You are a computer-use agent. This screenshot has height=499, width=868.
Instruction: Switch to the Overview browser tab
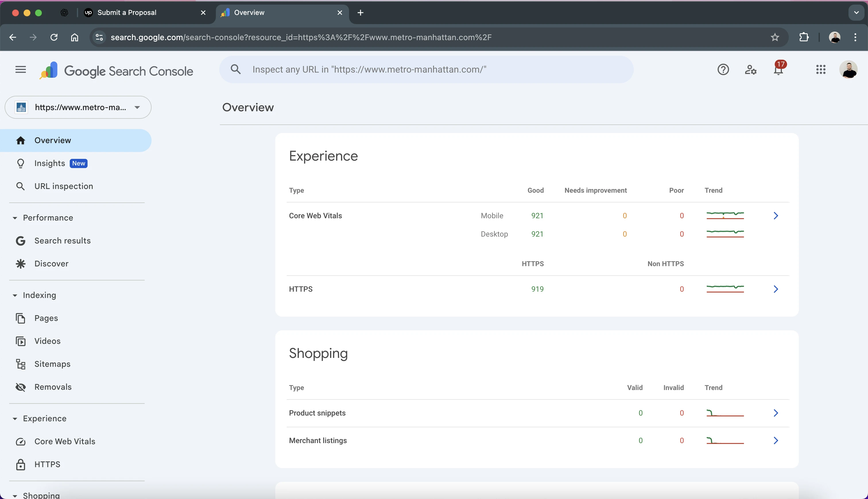click(282, 13)
